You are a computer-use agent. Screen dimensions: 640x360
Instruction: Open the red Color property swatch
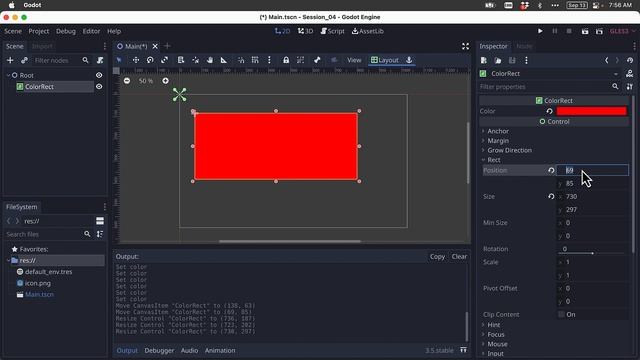pos(591,111)
